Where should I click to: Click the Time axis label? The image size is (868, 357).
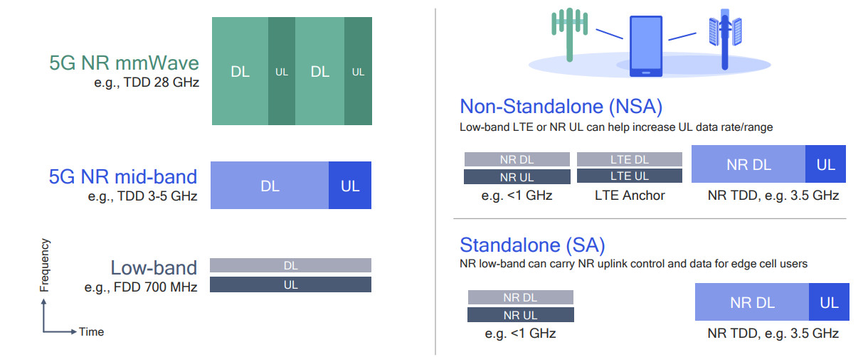pos(91,331)
